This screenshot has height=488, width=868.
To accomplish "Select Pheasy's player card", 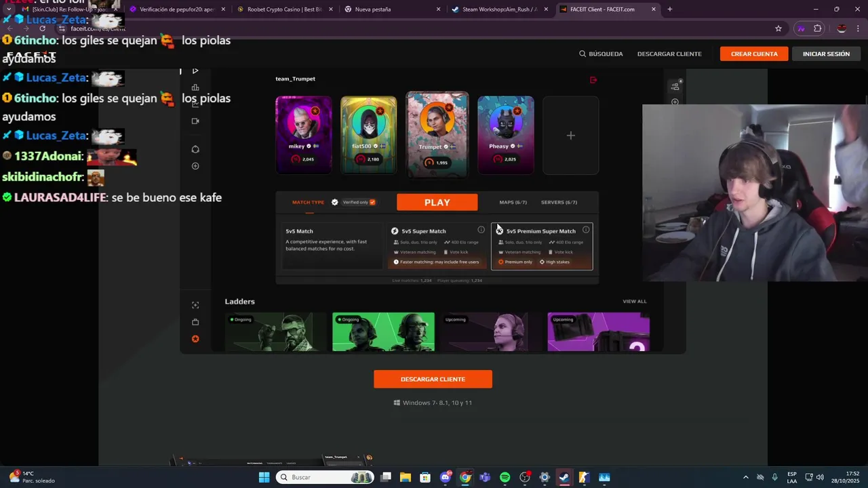I will point(505,135).
